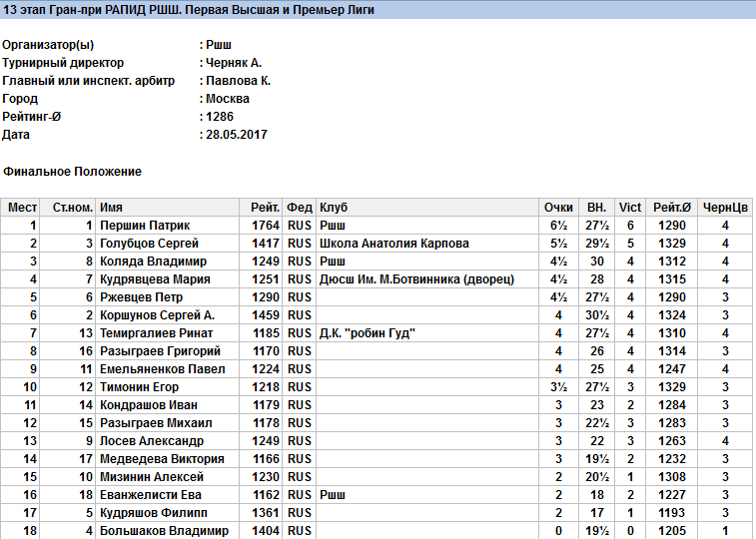Click the 'ВН.' column header

(597, 208)
